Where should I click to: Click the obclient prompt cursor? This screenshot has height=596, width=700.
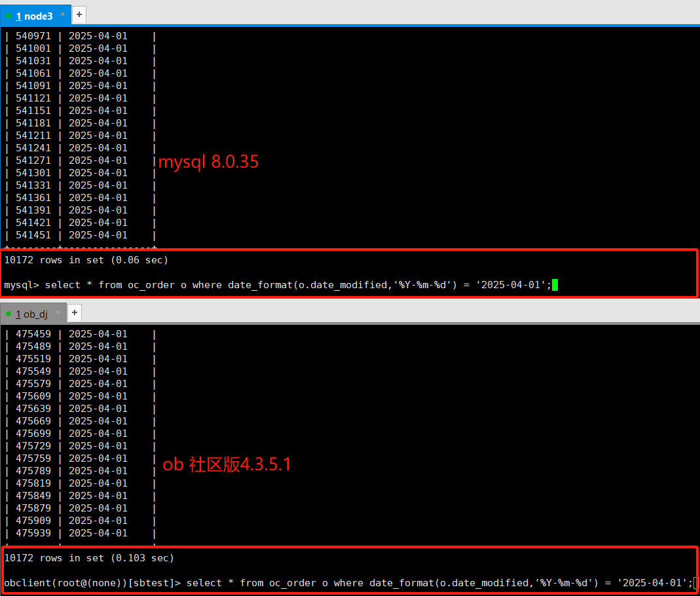pos(695,583)
